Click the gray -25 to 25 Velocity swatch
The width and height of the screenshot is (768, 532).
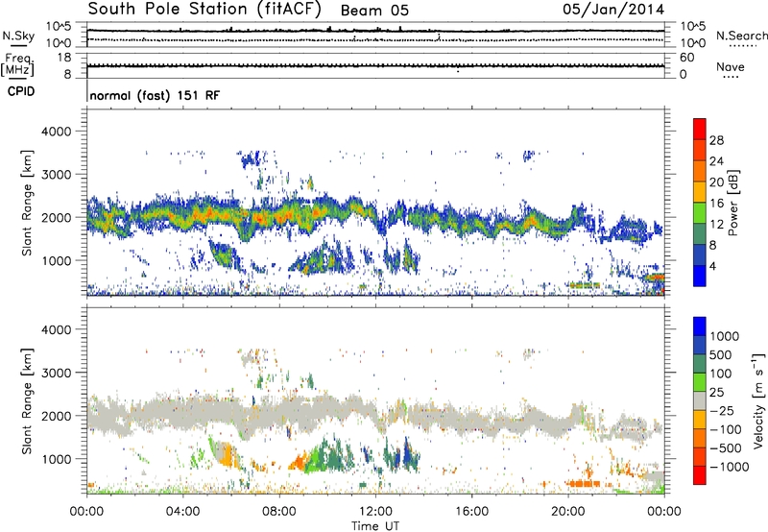click(x=700, y=400)
